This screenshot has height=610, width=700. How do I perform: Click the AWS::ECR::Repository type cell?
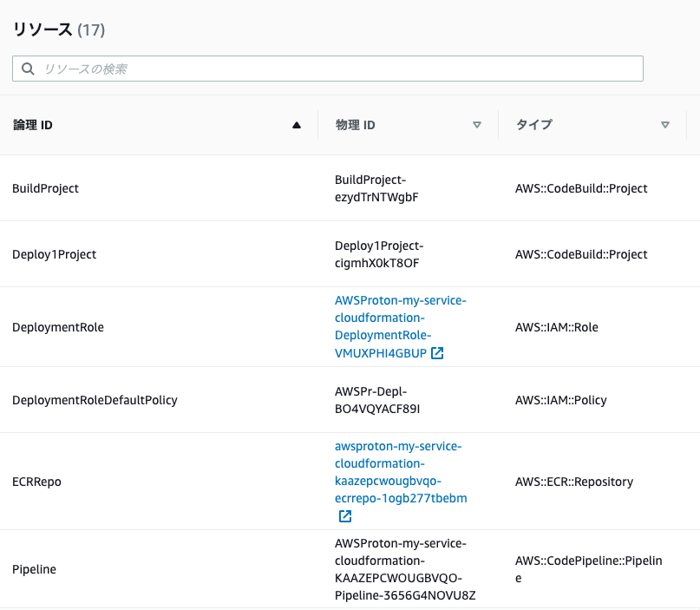[574, 482]
